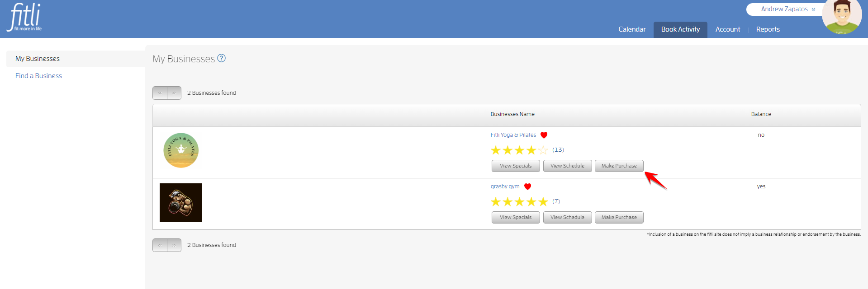Click the 'yes' balance value
Screen dimensions: 868x289
point(761,186)
